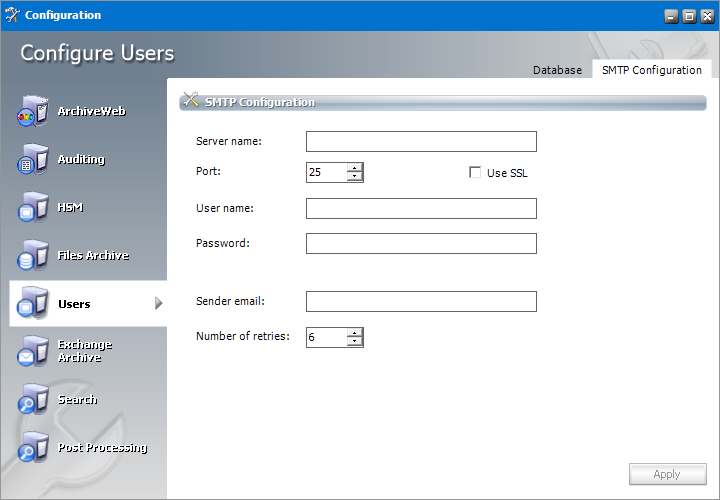
Task: Open the ArchiveWeb configuration icon
Action: [x=33, y=111]
